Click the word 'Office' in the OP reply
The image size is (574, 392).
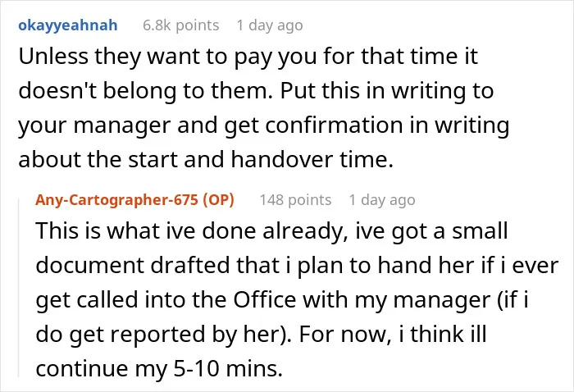(265, 300)
